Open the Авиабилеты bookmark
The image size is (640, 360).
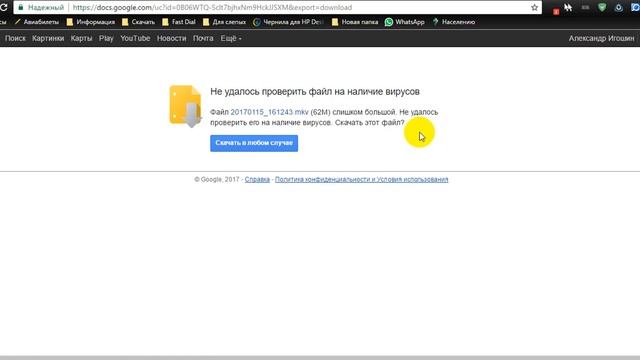point(37,22)
